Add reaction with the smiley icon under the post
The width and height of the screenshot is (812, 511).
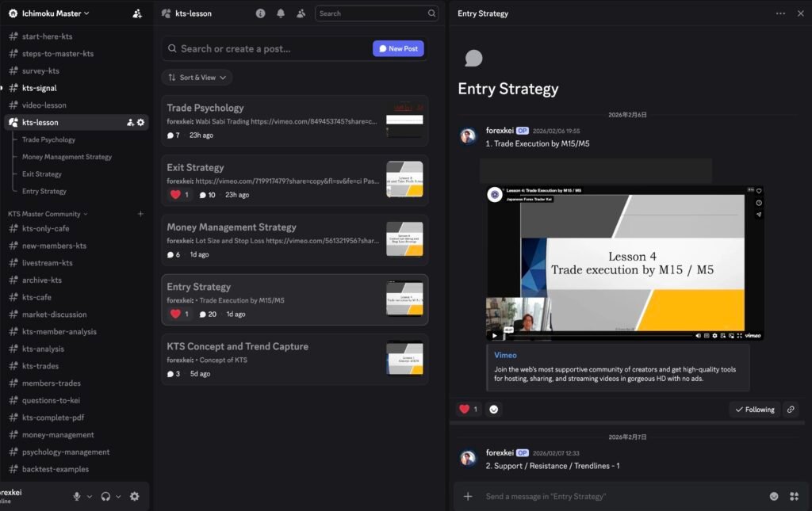coord(494,410)
